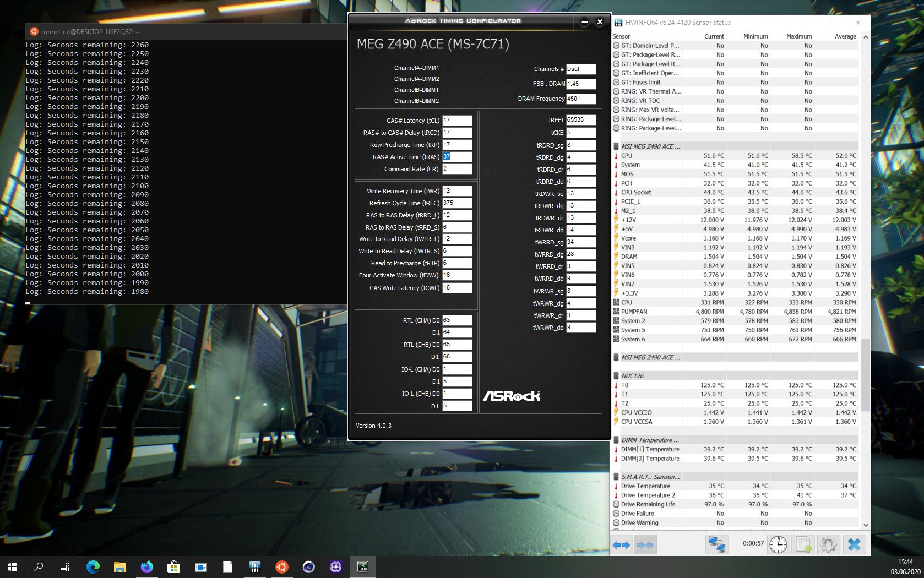Click the Refresh Cycle Time (tRFC) field
The height and width of the screenshot is (578, 924).
pos(457,203)
